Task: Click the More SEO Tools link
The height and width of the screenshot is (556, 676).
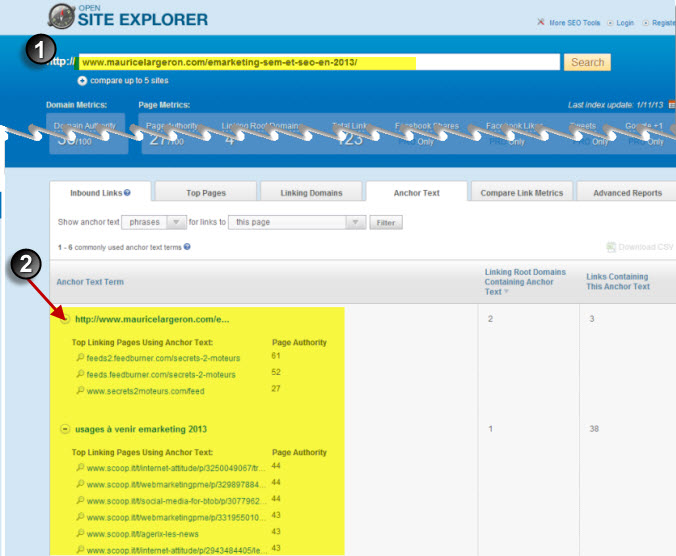Action: [574, 22]
